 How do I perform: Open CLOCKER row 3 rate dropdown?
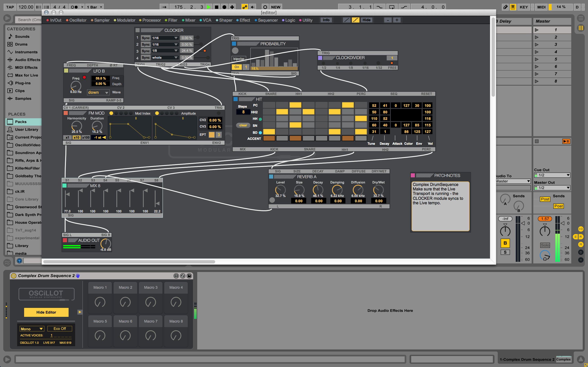click(x=165, y=51)
